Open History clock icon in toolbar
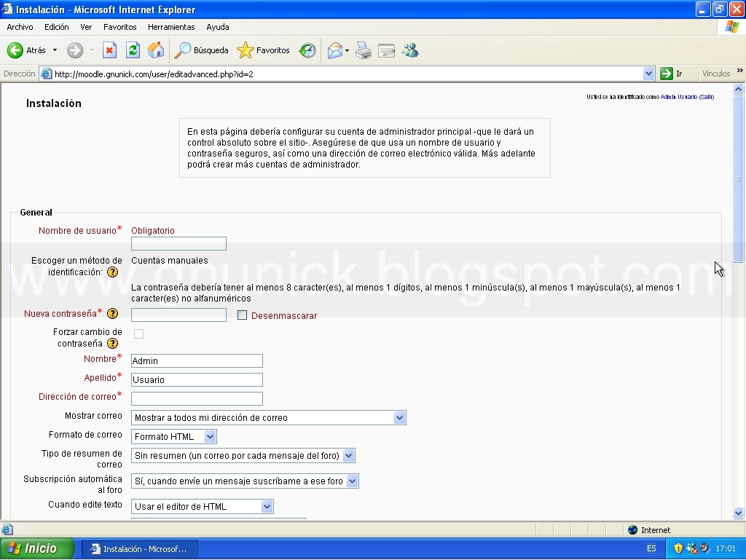Screen dimensions: 746x560 coord(307,50)
